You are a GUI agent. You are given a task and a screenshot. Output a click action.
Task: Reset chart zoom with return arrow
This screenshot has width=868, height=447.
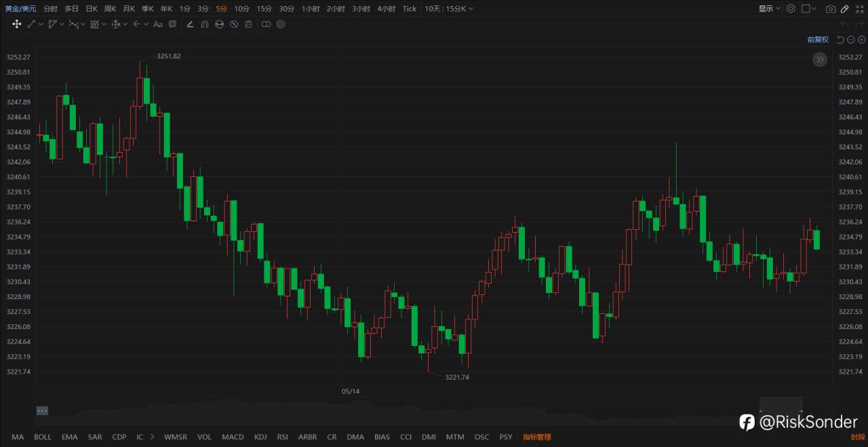[x=840, y=39]
